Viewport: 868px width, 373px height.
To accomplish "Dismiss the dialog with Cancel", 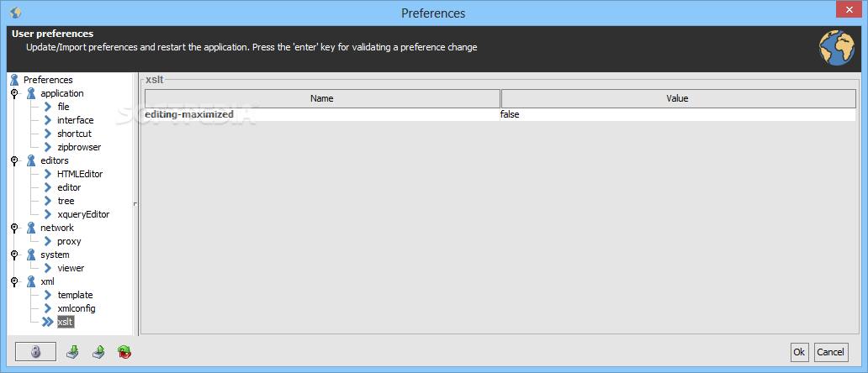I will click(831, 352).
